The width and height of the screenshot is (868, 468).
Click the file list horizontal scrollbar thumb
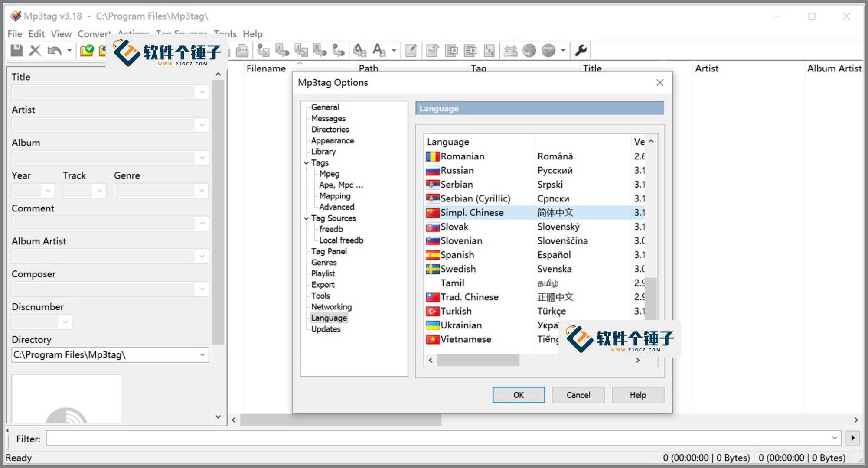(341, 419)
